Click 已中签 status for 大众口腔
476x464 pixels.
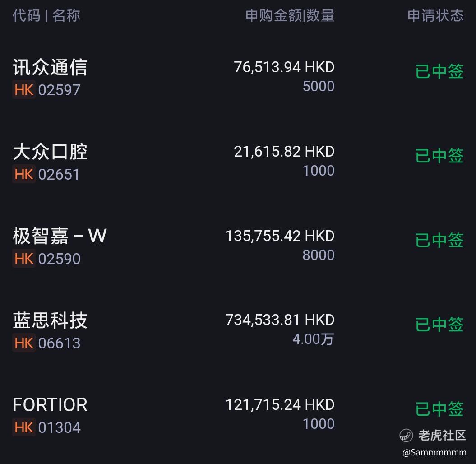[x=439, y=156]
